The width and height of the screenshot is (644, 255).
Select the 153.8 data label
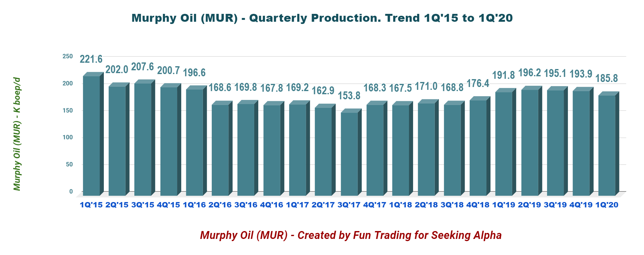tap(349, 95)
